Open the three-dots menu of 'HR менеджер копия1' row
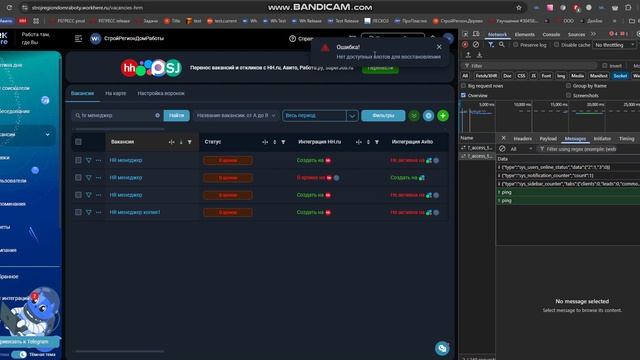The width and height of the screenshot is (640, 360). coord(98,212)
